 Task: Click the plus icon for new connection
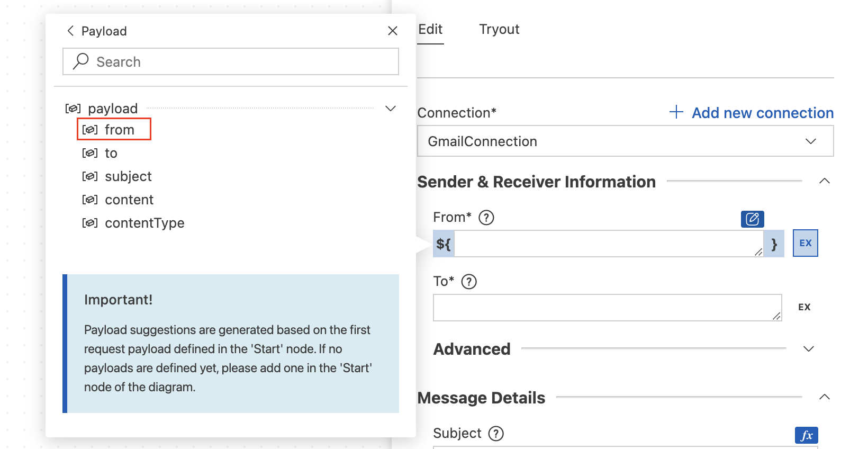[x=676, y=112]
